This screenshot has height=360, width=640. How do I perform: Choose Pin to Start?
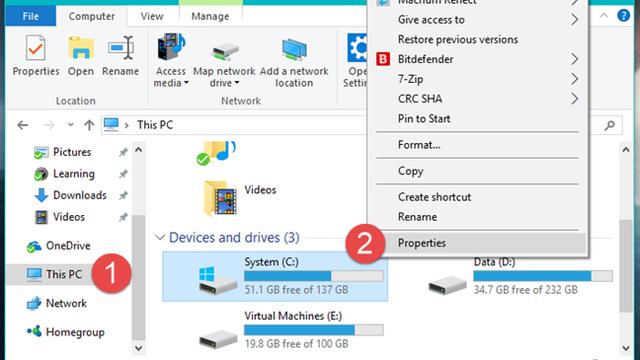478,119
